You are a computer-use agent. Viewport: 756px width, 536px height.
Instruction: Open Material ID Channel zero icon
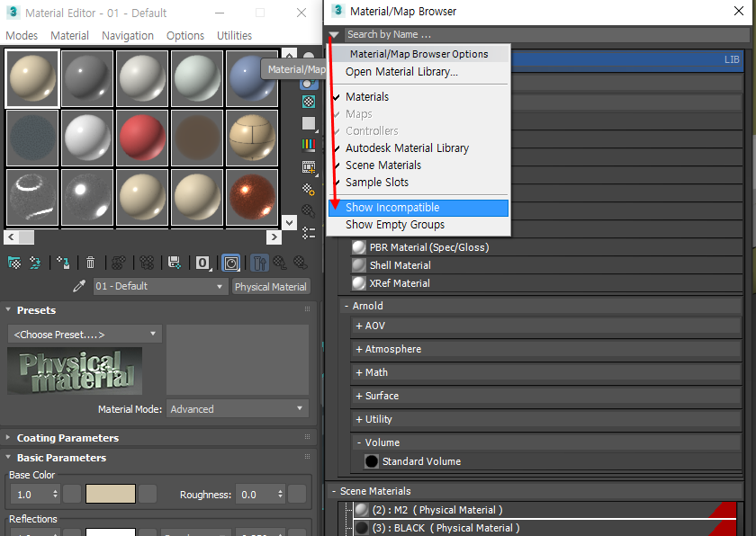203,263
